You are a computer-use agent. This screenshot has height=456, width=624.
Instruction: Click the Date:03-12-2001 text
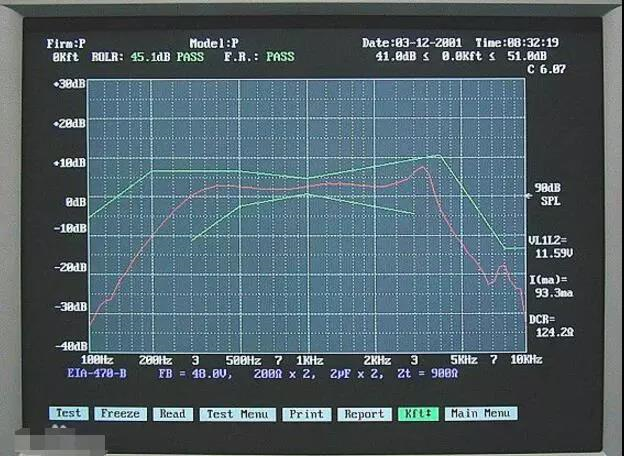click(x=412, y=43)
